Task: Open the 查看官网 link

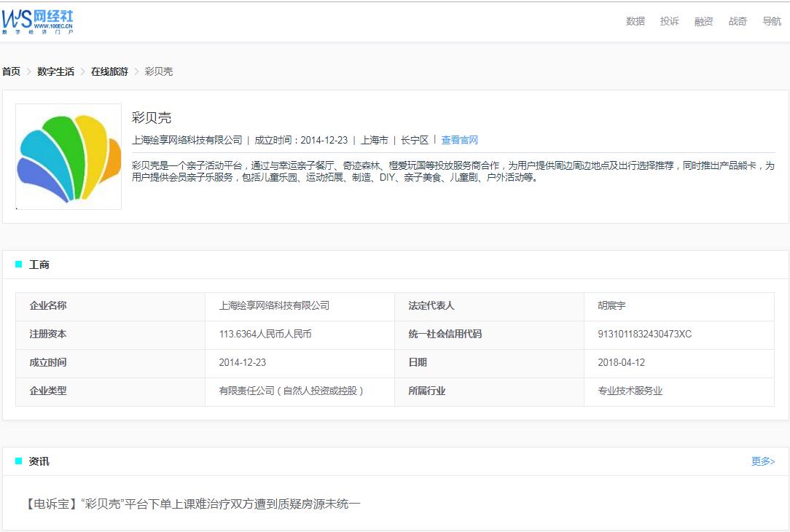Action: (x=459, y=140)
